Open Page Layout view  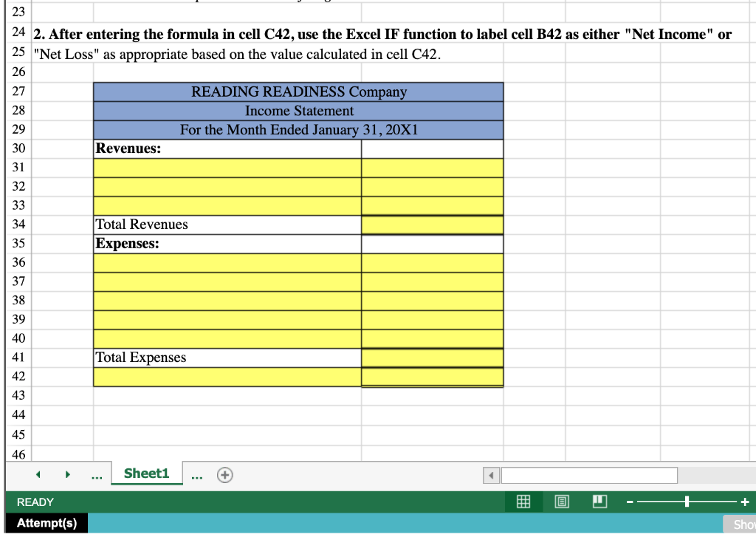point(561,502)
